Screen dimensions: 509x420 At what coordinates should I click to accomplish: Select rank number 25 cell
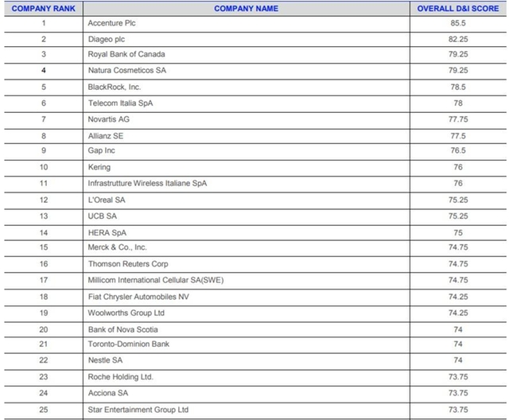click(x=44, y=409)
